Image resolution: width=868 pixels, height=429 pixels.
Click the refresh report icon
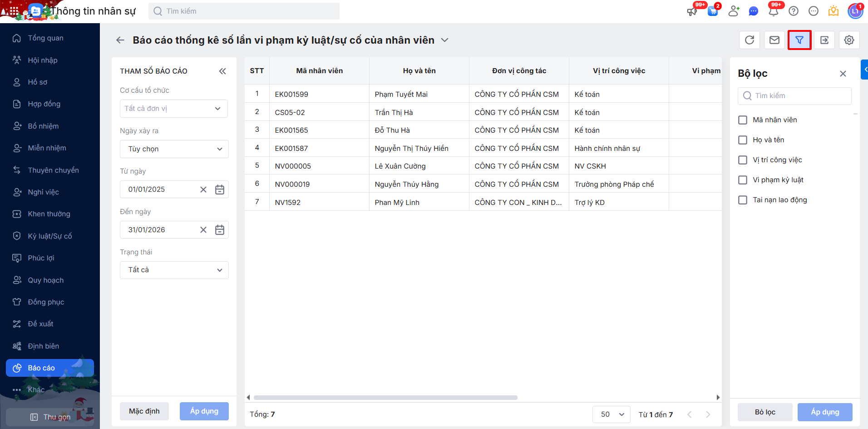click(750, 40)
